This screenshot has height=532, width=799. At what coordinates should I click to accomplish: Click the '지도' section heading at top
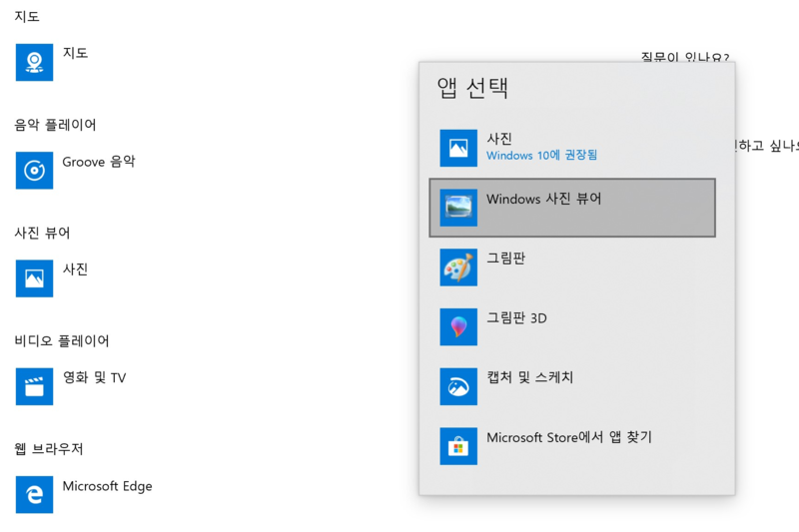tap(27, 16)
